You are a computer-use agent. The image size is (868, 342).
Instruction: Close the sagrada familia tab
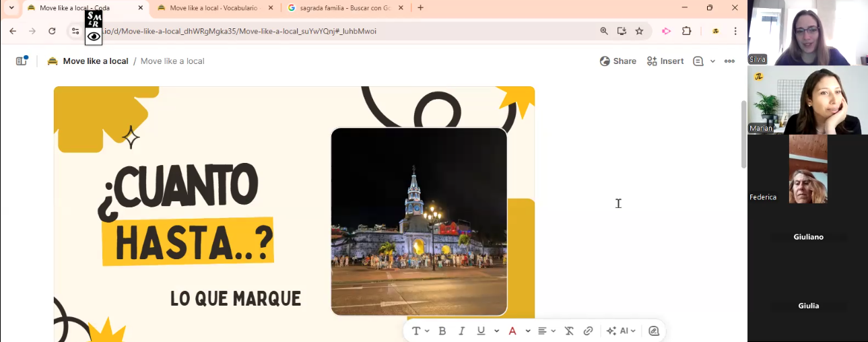click(400, 8)
